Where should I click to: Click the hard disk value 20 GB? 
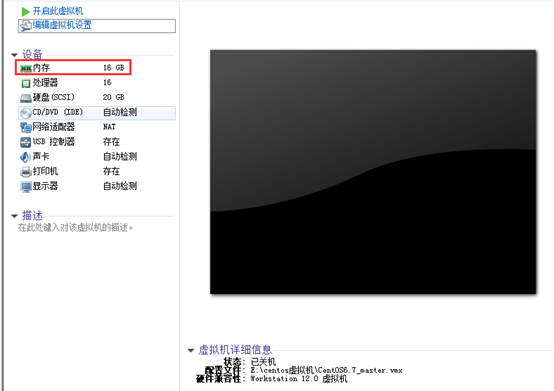pyautogui.click(x=114, y=97)
